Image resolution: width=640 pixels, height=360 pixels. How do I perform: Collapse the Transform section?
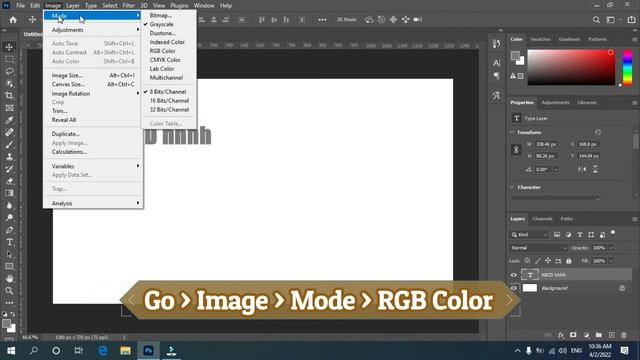pyautogui.click(x=512, y=132)
